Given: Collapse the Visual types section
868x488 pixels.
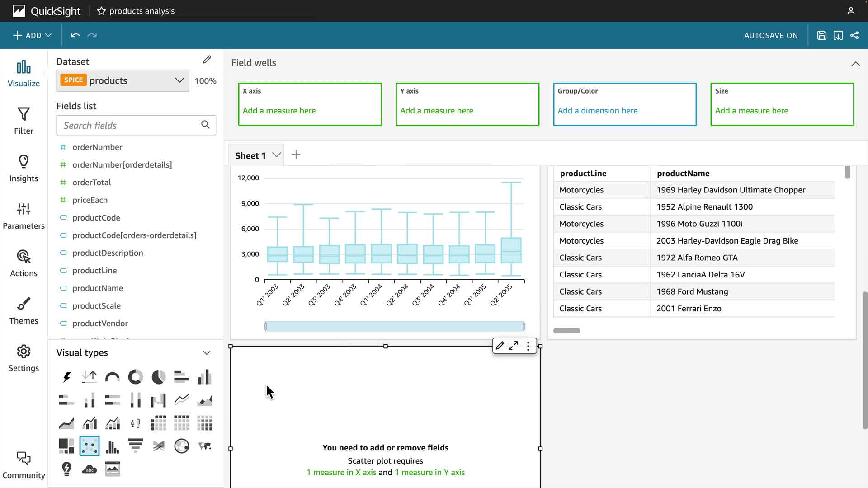Looking at the screenshot, I should point(207,353).
